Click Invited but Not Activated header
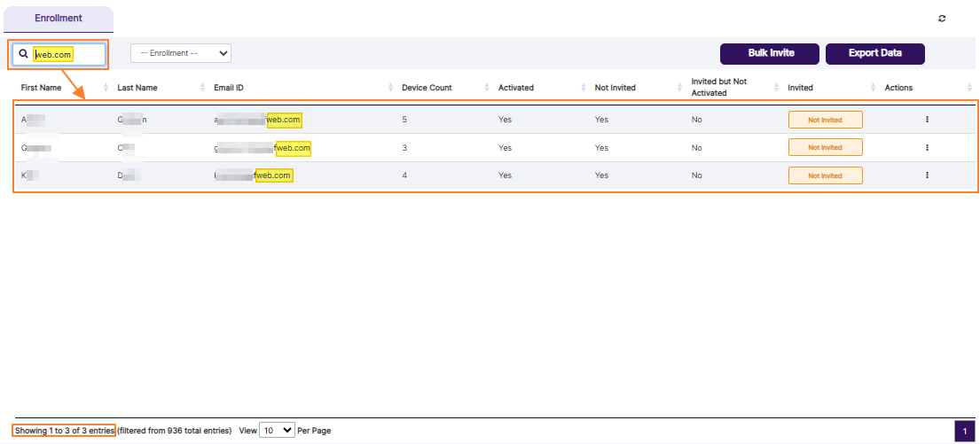The height and width of the screenshot is (444, 980). pyautogui.click(x=718, y=88)
